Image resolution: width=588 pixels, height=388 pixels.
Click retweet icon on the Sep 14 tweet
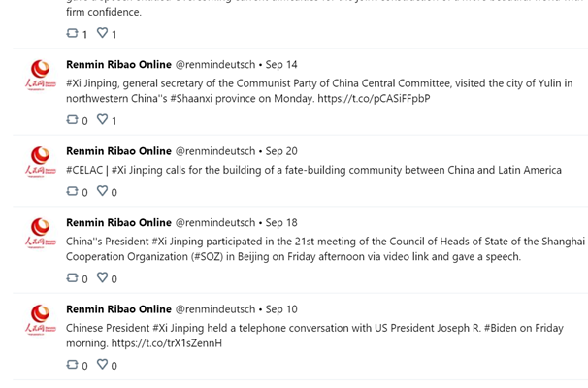click(72, 119)
